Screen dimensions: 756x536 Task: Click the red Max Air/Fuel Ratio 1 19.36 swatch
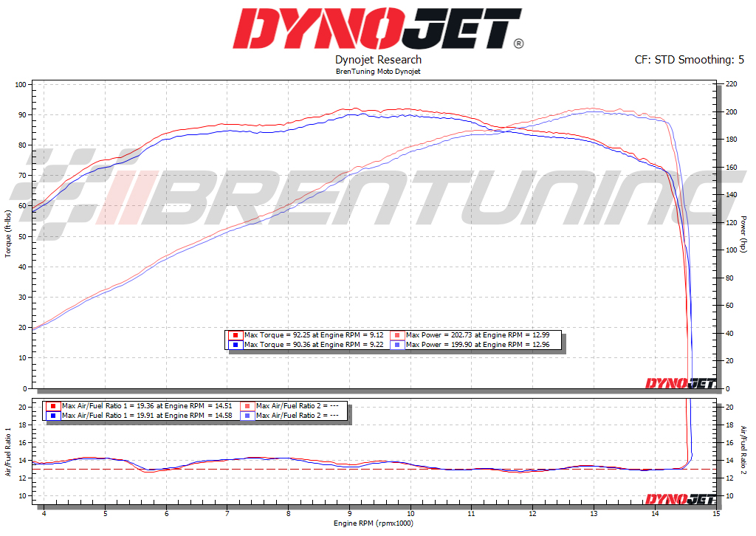click(x=52, y=406)
